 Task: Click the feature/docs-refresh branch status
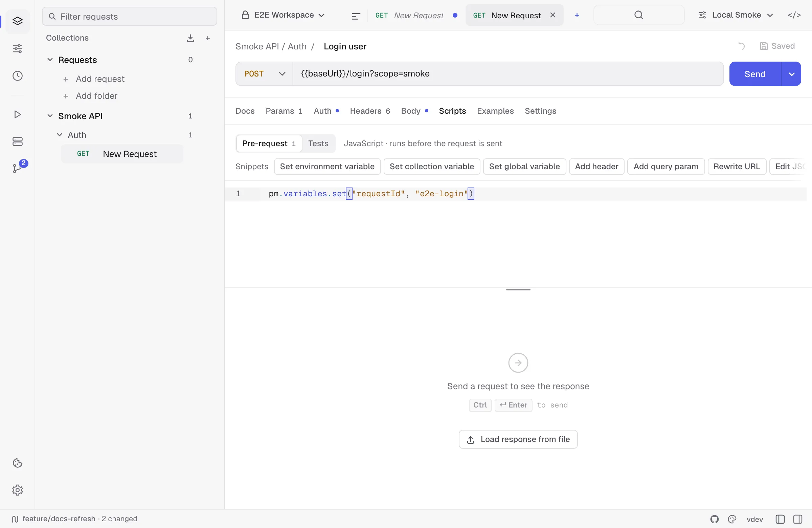coord(74,519)
